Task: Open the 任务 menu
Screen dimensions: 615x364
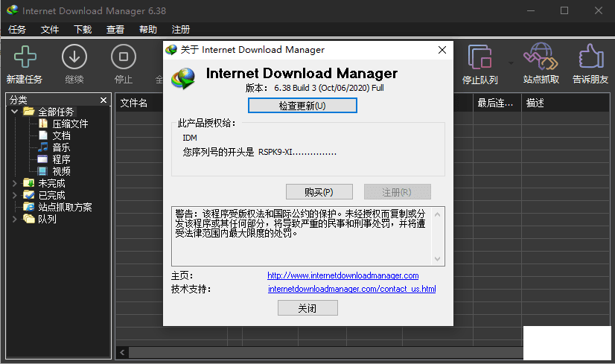Action: 17,30
